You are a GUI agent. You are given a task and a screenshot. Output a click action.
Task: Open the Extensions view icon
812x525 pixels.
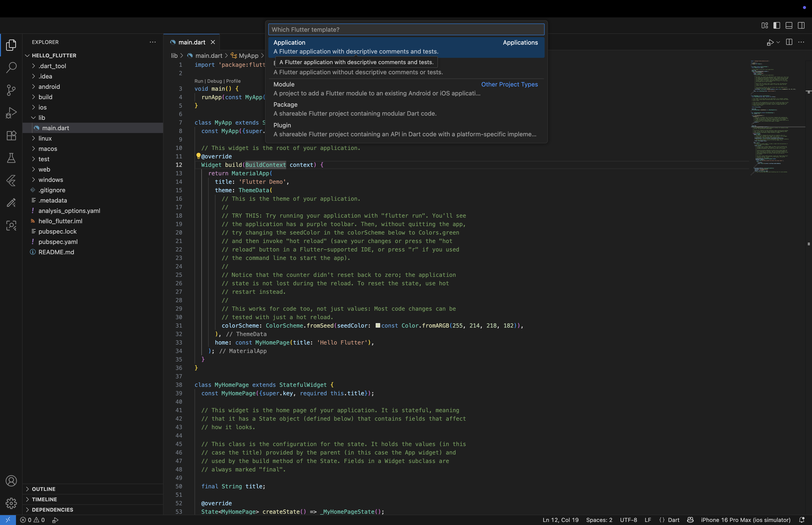pyautogui.click(x=11, y=135)
